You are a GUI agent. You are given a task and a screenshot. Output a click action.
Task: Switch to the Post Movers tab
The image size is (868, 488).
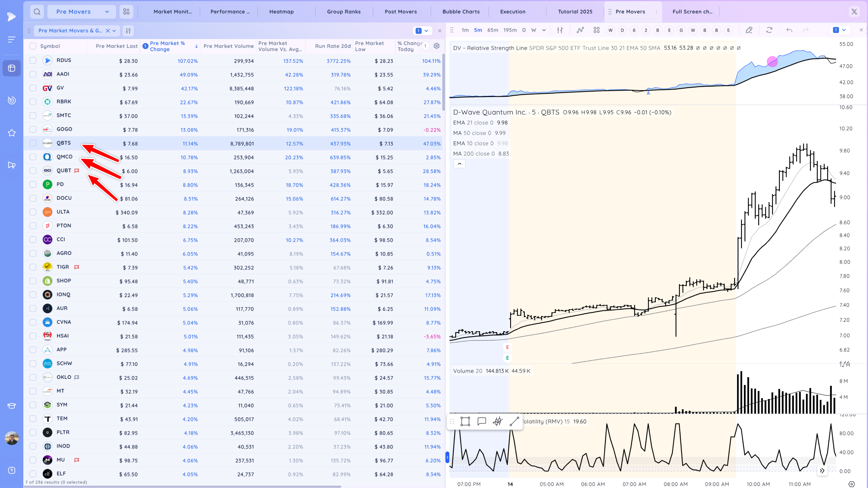401,12
